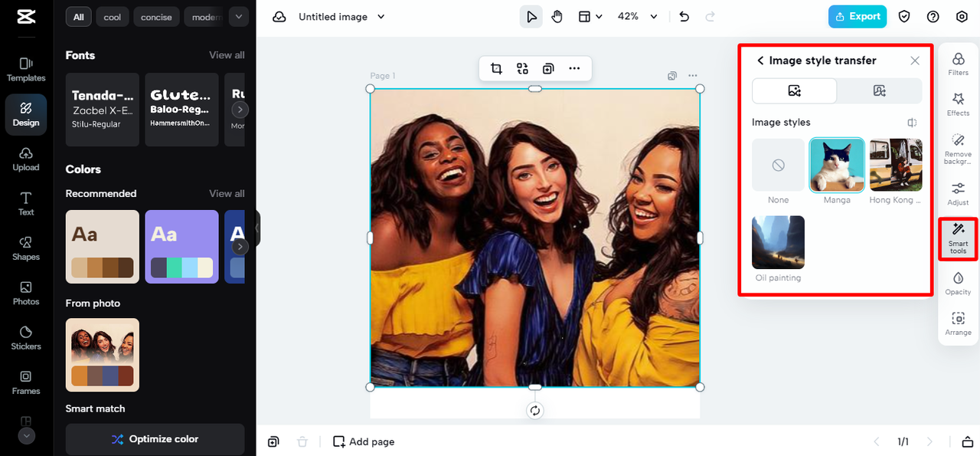This screenshot has width=980, height=456.
Task: Open the 42% zoom level dropdown
Action: pos(638,17)
